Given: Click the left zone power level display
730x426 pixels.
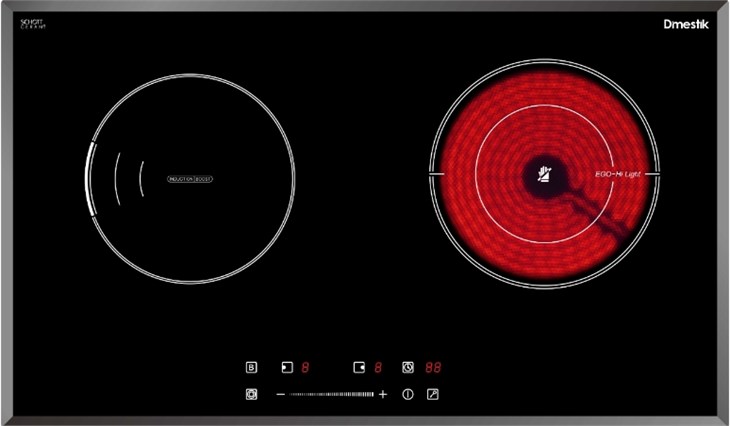Looking at the screenshot, I should tap(305, 367).
